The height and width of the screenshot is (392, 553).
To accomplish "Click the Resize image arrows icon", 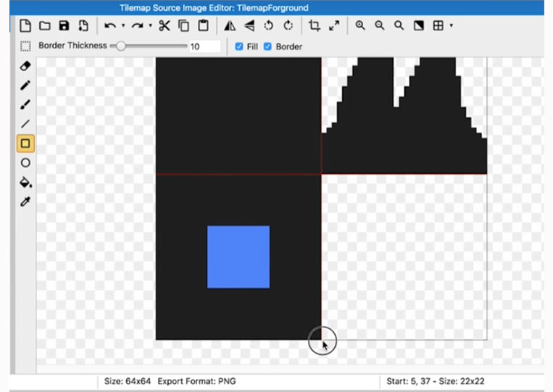I will (334, 26).
